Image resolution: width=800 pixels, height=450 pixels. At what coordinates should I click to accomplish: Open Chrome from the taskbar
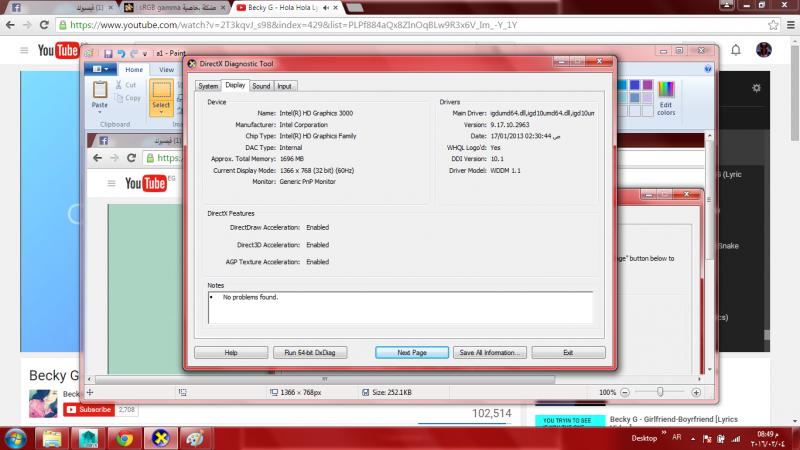pyautogui.click(x=124, y=438)
